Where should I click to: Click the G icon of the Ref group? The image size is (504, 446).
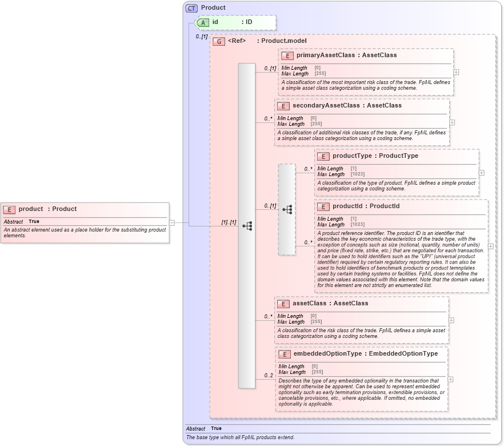[218, 41]
